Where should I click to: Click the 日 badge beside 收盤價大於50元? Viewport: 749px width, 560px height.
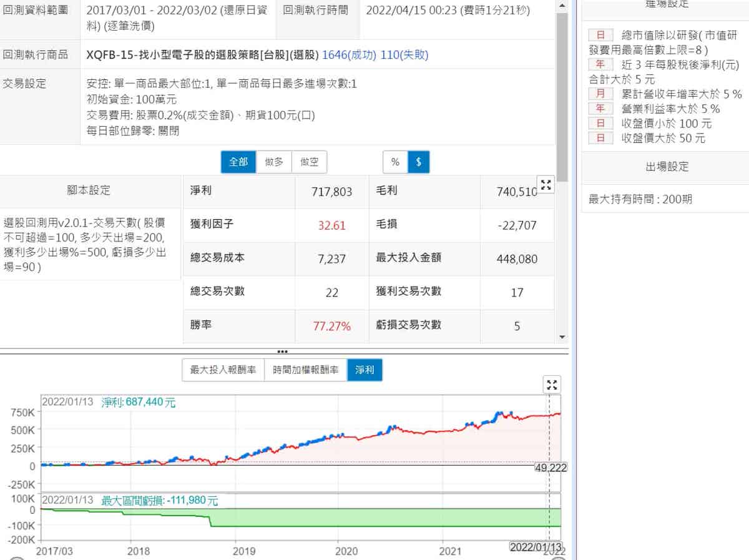[600, 138]
